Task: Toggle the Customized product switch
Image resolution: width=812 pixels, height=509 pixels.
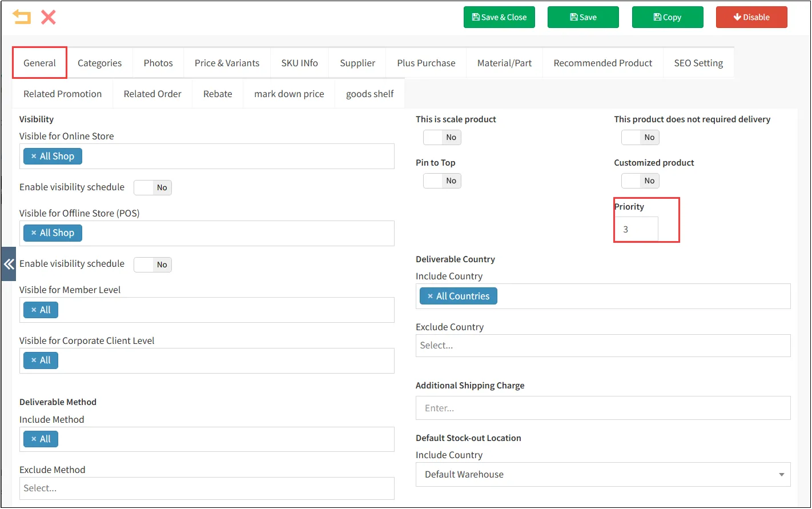Action: [x=640, y=181]
